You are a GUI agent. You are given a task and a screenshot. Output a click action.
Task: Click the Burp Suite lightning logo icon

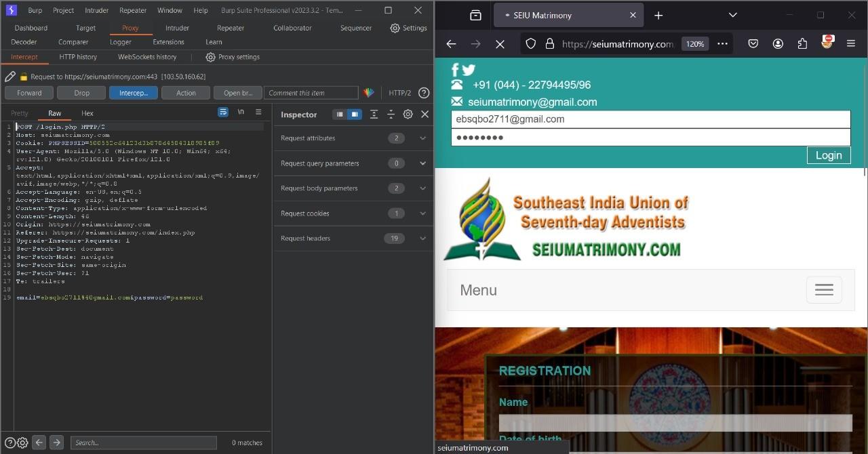(10, 10)
